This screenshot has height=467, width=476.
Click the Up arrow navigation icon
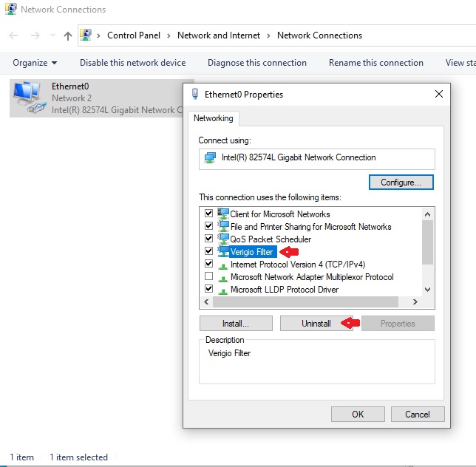pos(68,35)
